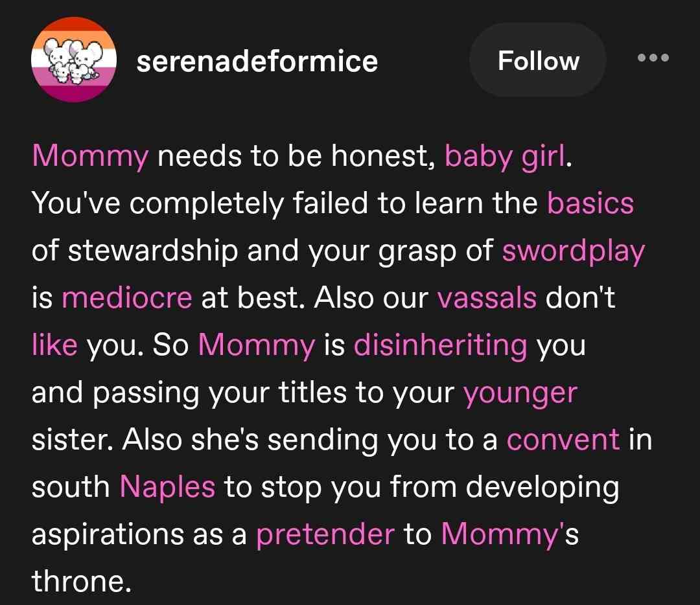The height and width of the screenshot is (605, 700).
Task: Visit the serenadeformice username link
Action: tap(257, 61)
